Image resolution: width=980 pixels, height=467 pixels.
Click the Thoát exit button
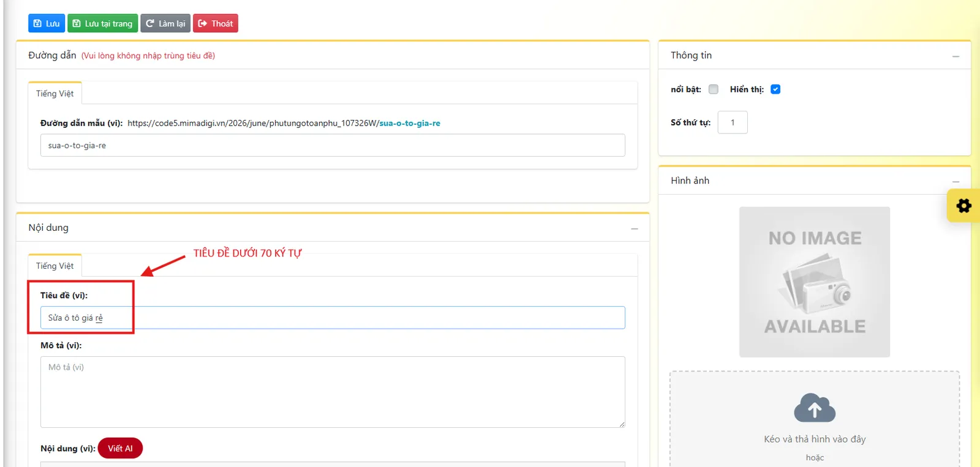[x=216, y=23]
